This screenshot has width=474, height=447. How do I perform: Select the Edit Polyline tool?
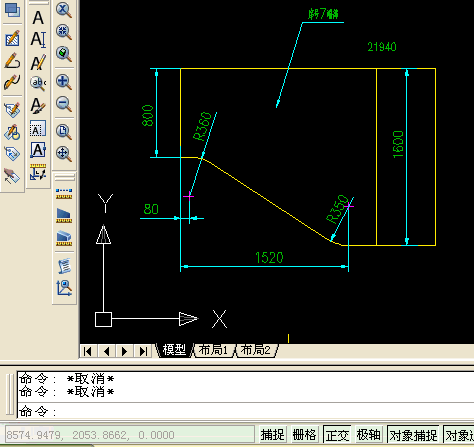coord(13,61)
